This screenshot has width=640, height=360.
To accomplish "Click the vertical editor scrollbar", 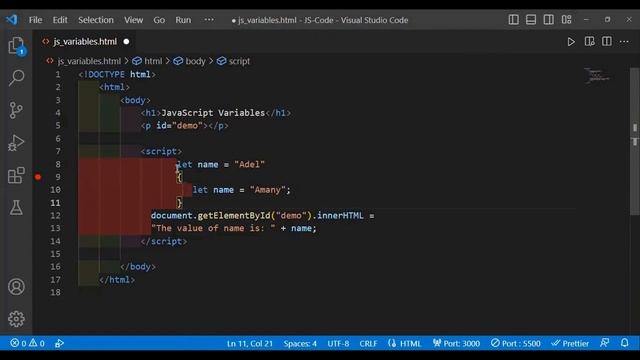I will (635, 141).
